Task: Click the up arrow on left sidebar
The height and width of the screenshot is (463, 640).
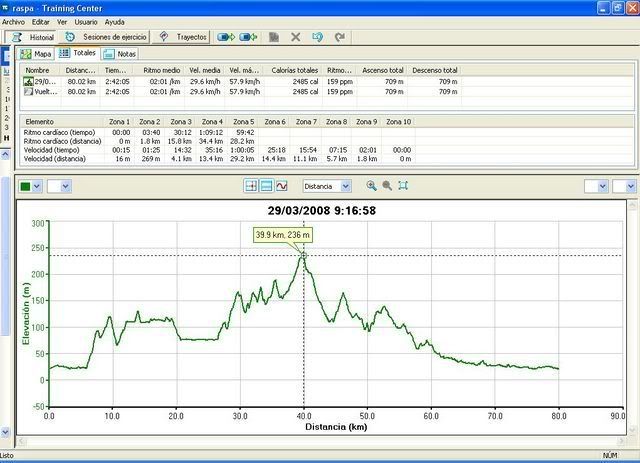Action: click(x=5, y=154)
